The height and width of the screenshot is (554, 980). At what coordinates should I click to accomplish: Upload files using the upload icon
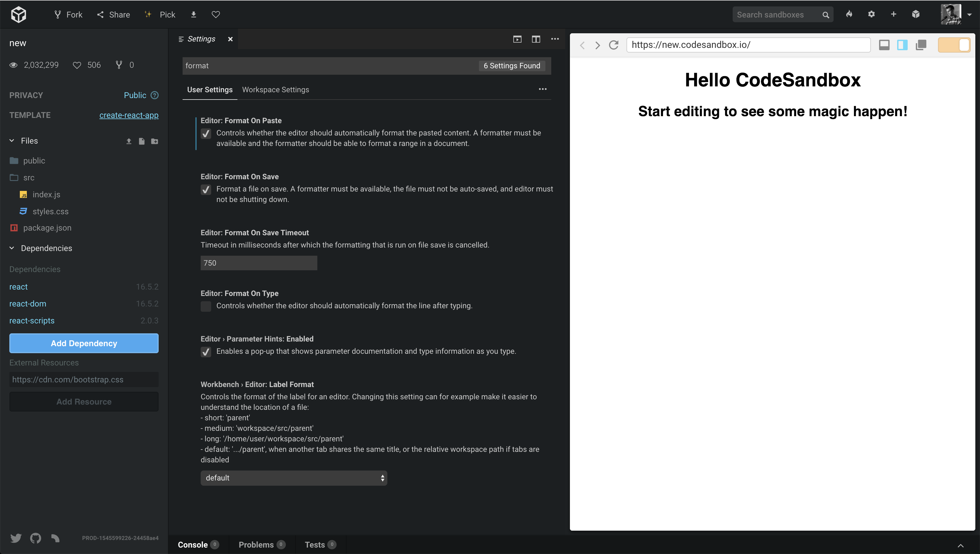tap(128, 141)
